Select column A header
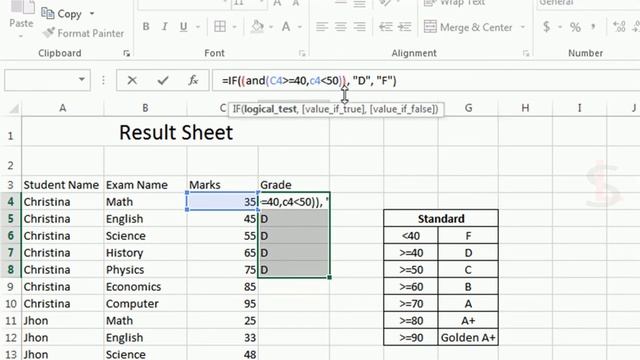The width and height of the screenshot is (640, 360). coord(62,108)
